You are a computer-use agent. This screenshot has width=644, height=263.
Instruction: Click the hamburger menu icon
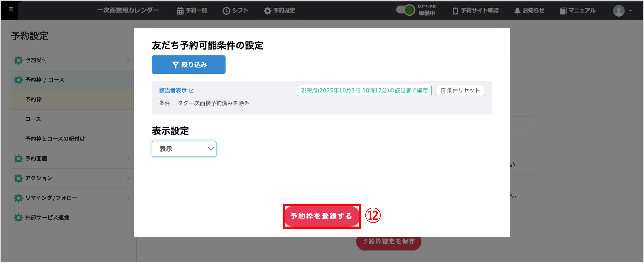(11, 9)
